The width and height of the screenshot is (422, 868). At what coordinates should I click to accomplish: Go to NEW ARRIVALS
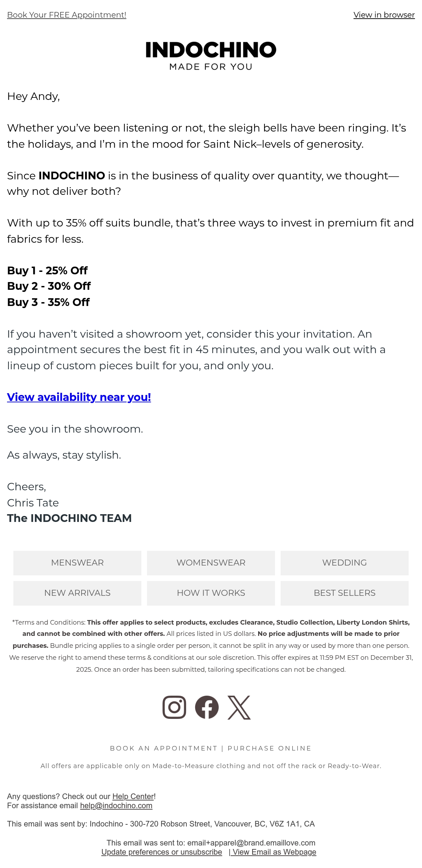tap(77, 593)
